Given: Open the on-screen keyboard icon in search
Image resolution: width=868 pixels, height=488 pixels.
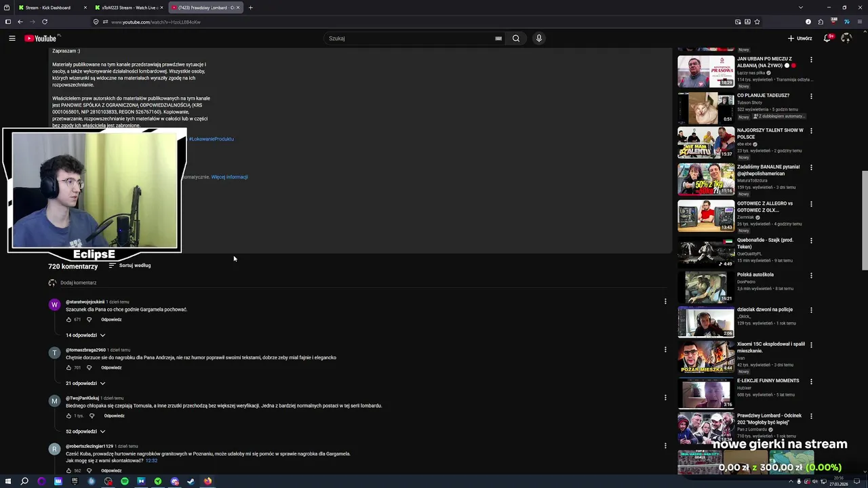Looking at the screenshot, I should click(498, 39).
